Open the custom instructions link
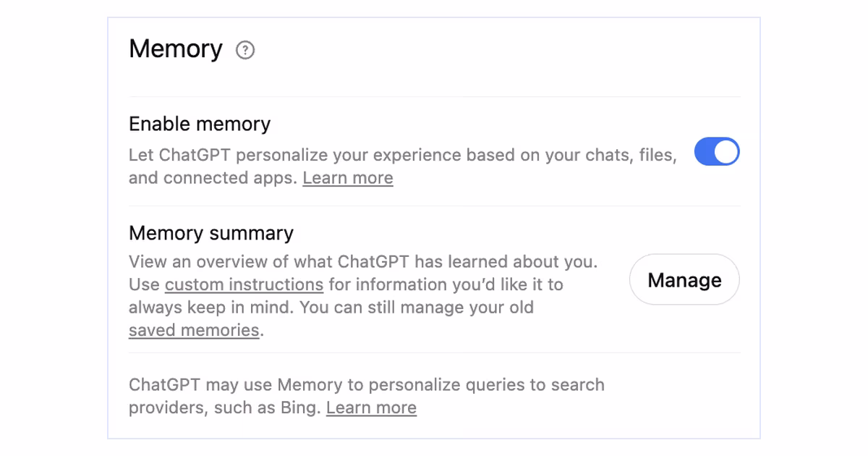 click(244, 284)
